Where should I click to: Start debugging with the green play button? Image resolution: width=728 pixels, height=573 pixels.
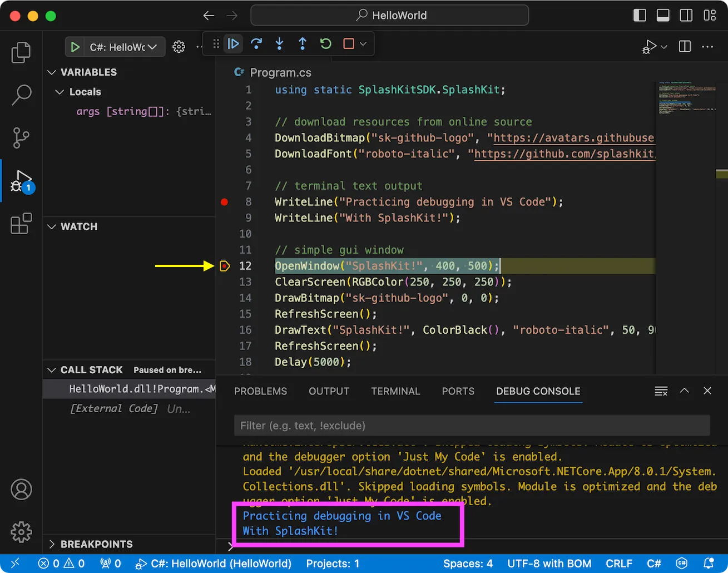(x=75, y=47)
